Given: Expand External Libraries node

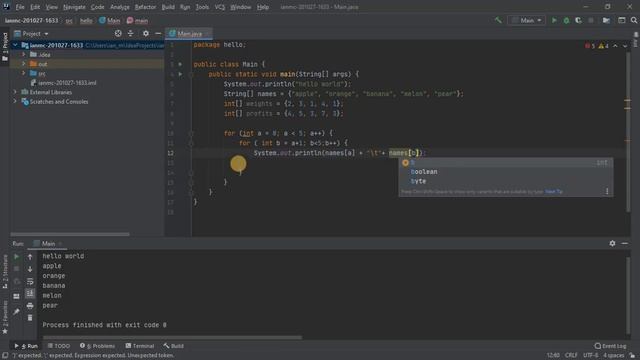Looking at the screenshot, I should [x=15, y=92].
